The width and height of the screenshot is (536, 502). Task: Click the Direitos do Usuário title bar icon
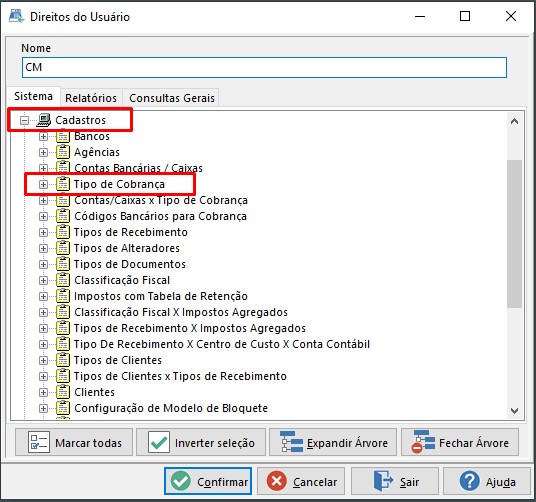click(x=16, y=16)
